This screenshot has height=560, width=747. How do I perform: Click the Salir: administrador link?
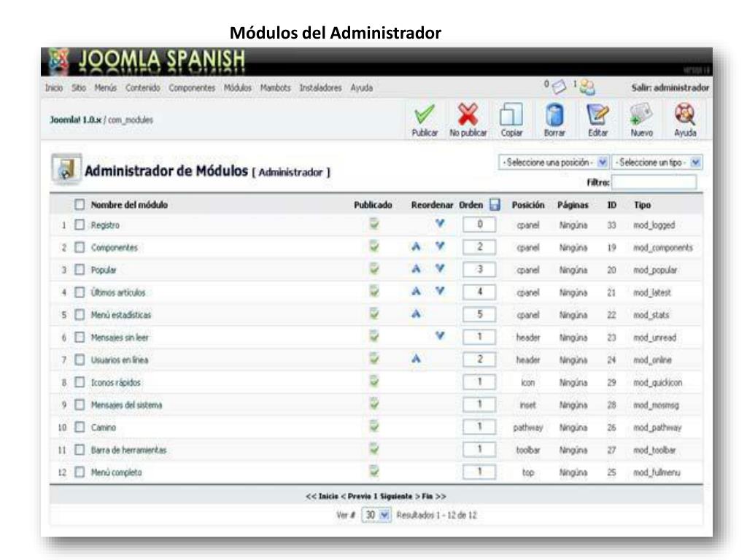pyautogui.click(x=670, y=87)
